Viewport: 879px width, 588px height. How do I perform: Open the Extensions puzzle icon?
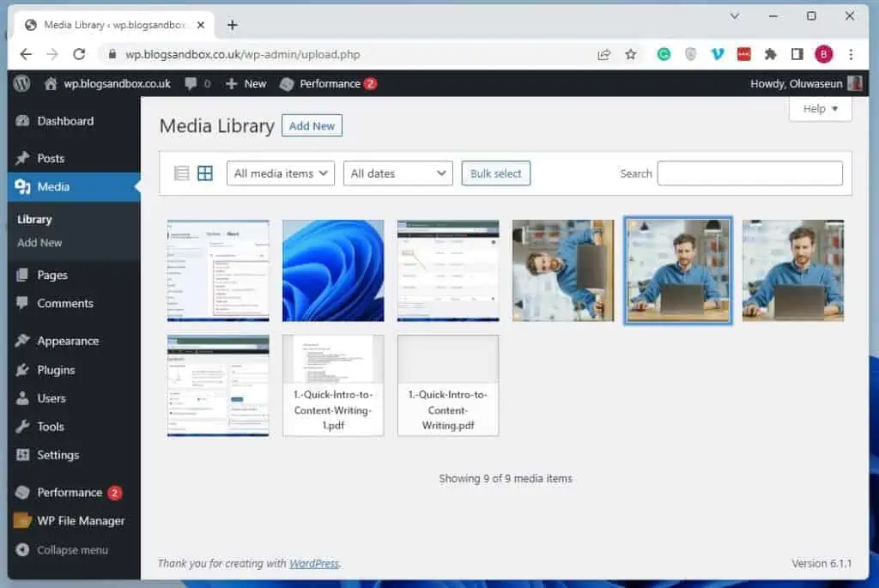click(770, 54)
